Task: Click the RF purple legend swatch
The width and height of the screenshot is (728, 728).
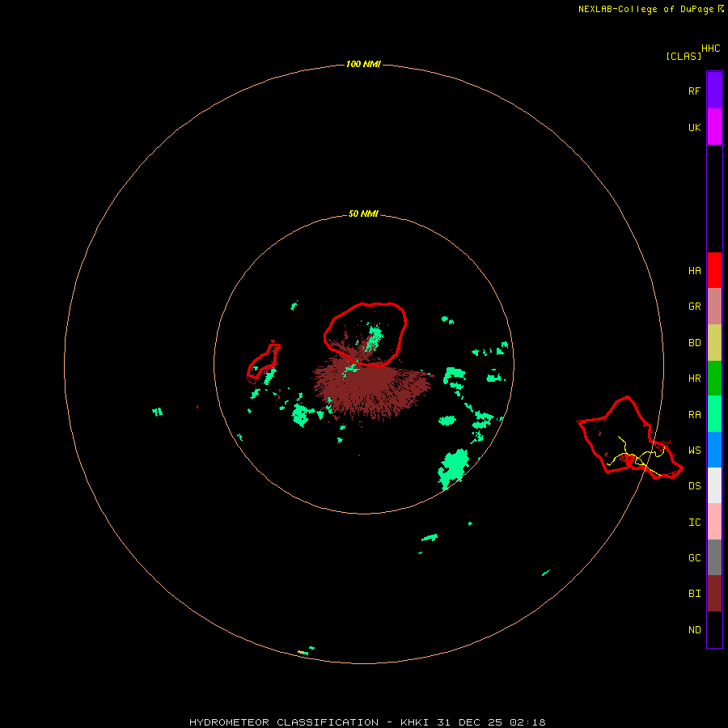Action: pos(714,91)
